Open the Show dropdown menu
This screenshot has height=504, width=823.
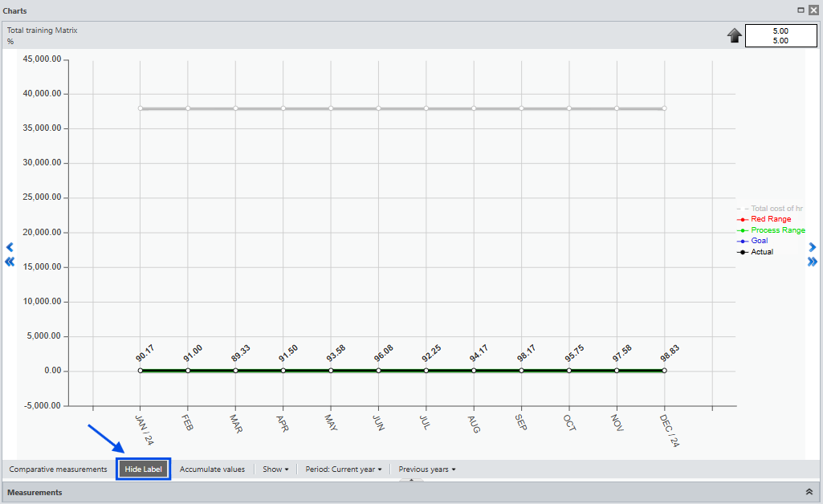(275, 469)
